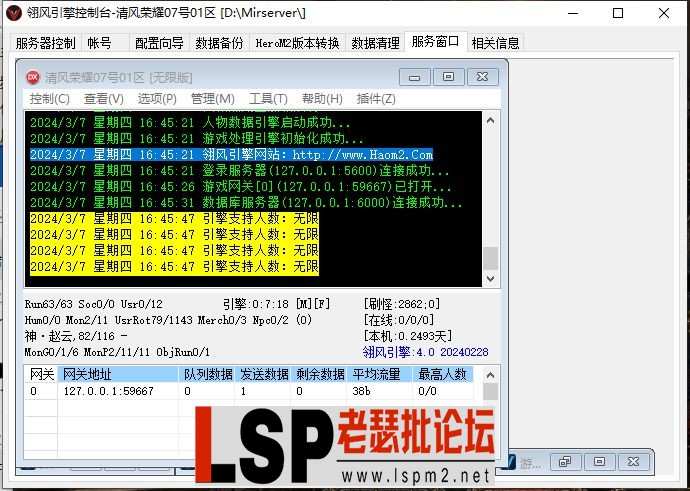Screen dimensions: 690x491
Task: Select the 数据库服务器 连接成功 log line
Action: 246,203
